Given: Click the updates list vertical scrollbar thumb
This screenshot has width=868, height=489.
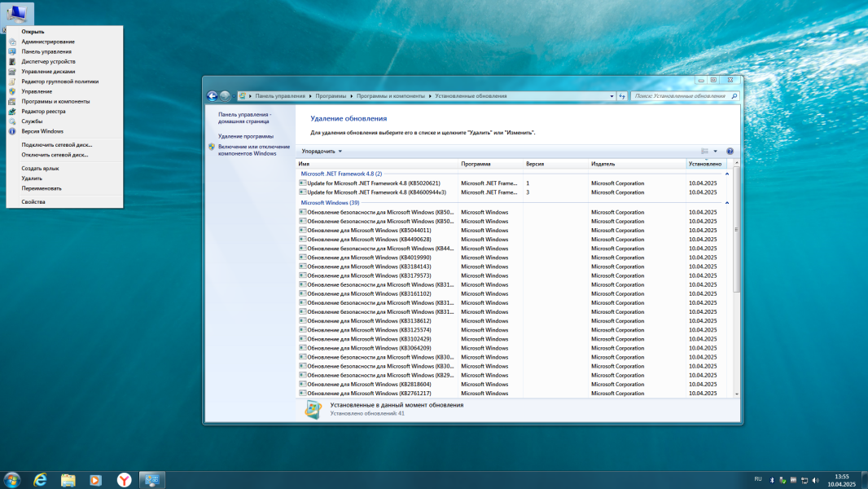Looking at the screenshot, I should click(x=736, y=229).
